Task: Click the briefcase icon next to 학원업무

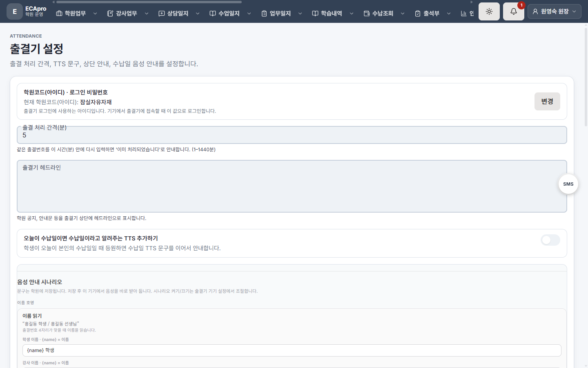Action: pos(59,13)
